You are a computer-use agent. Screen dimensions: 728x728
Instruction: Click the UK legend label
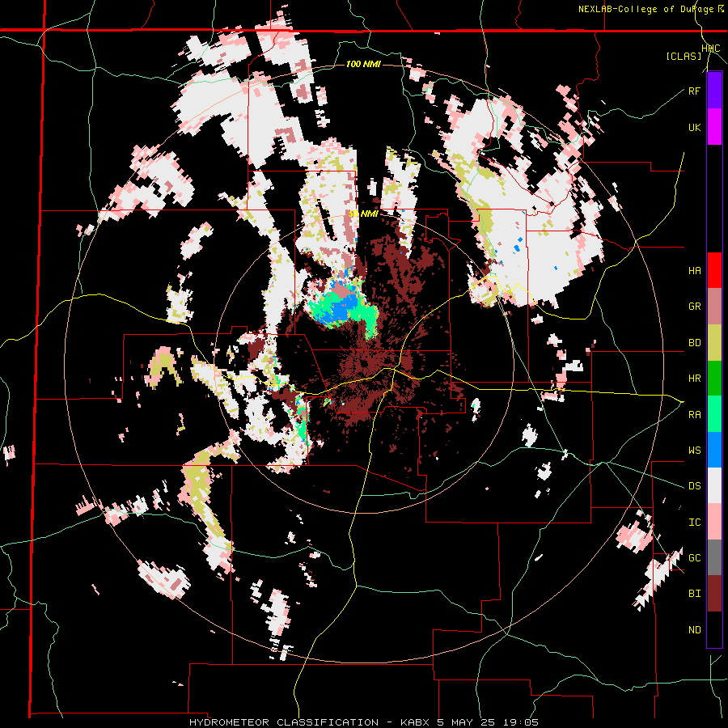(694, 127)
